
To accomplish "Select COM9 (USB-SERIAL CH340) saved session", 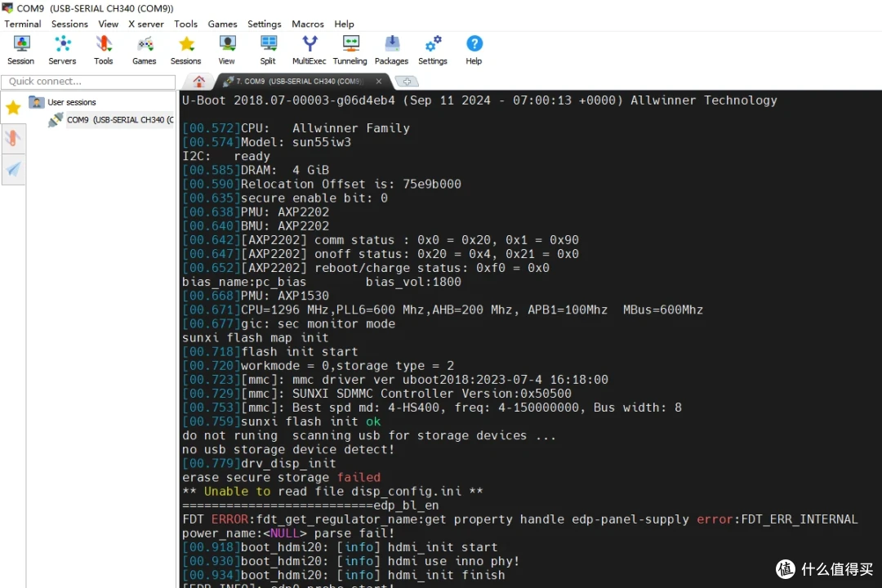I will tap(120, 120).
